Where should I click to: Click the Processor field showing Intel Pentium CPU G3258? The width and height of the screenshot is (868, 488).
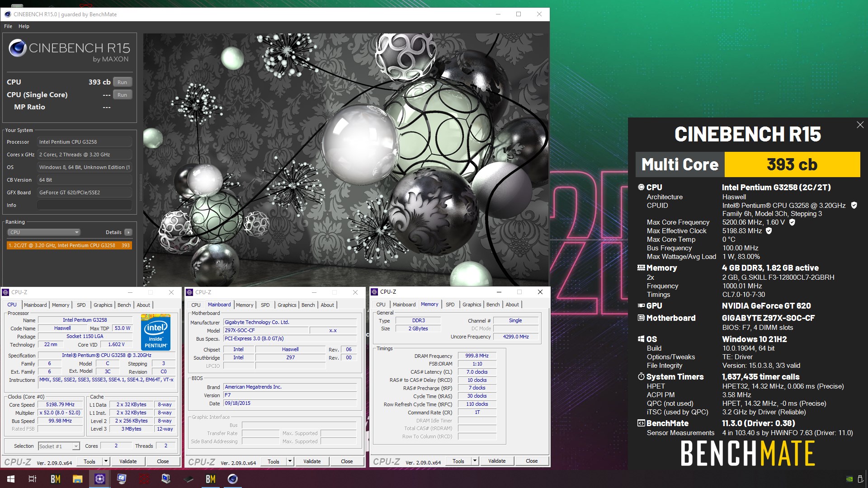[x=85, y=142]
